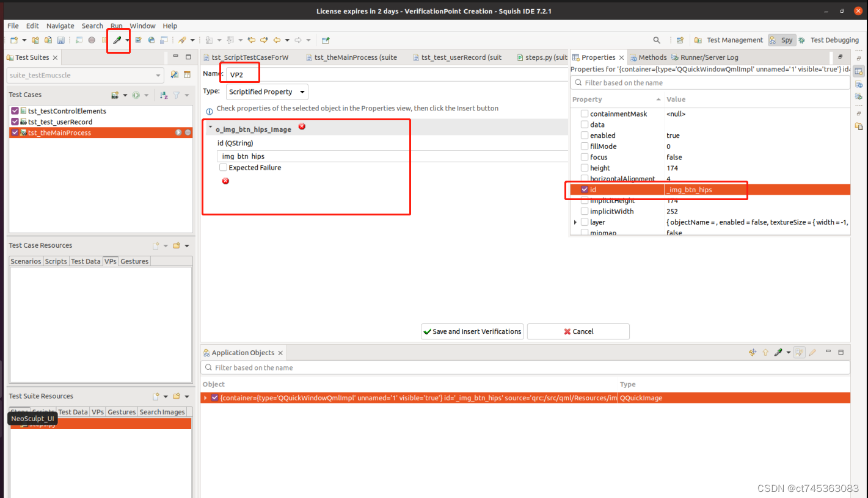Open the Type Scriptified Property dropdown
Screen dimensions: 868x498
point(267,92)
